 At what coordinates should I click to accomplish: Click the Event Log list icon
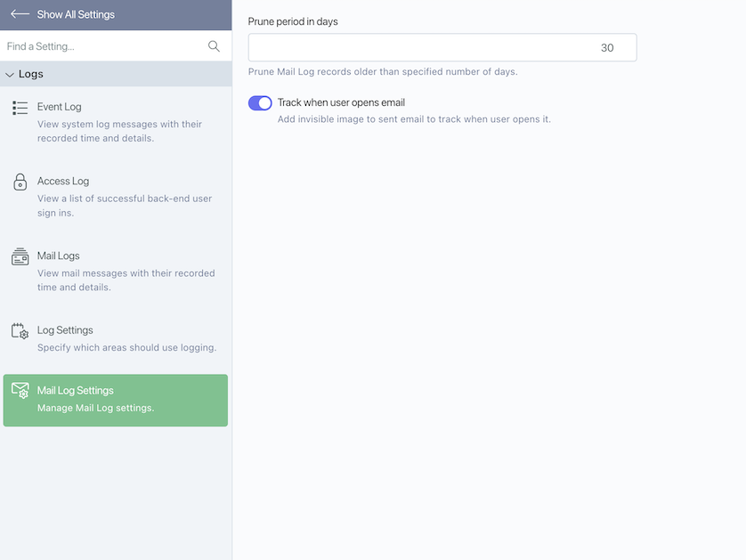(x=20, y=108)
